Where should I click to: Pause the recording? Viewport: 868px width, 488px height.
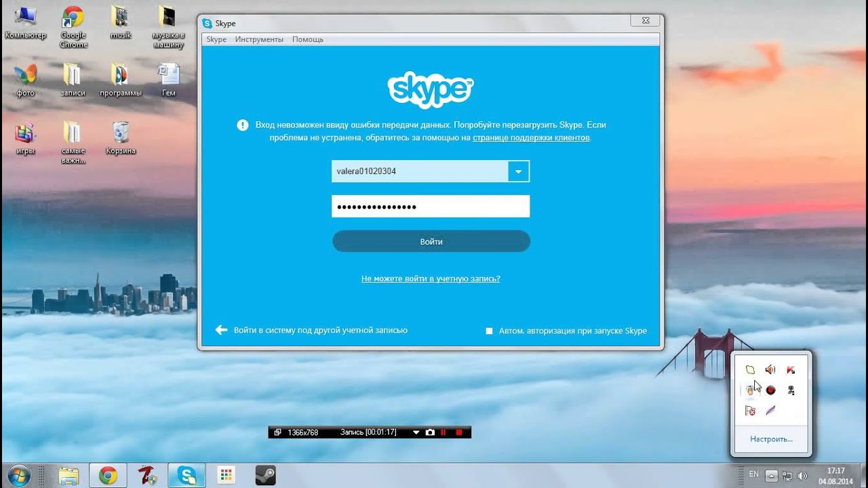[444, 432]
